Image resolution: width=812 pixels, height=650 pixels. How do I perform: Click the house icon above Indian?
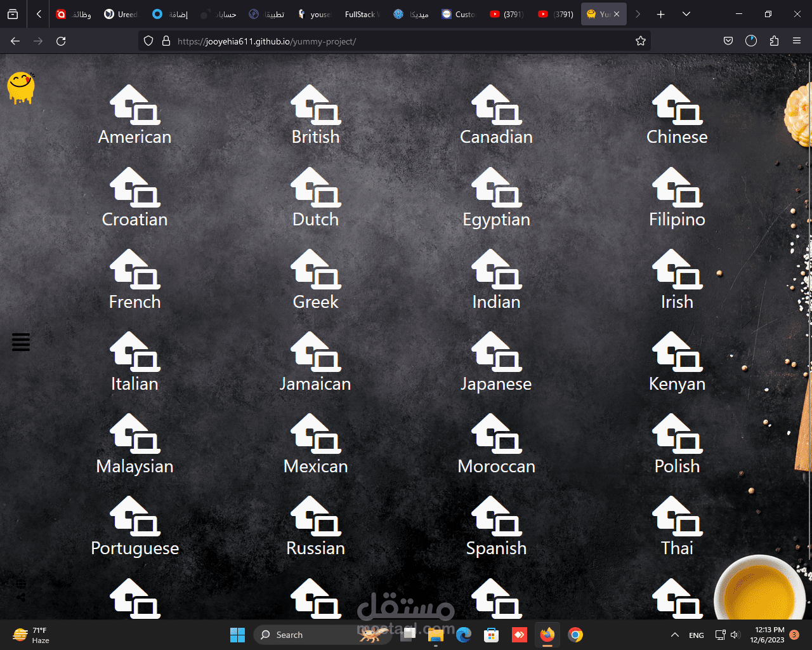pyautogui.click(x=497, y=269)
